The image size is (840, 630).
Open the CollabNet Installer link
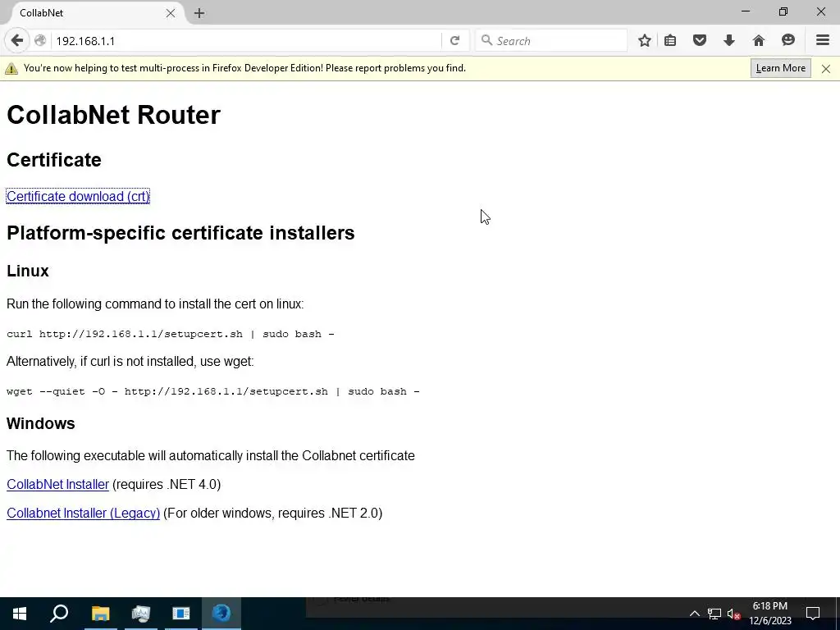[x=58, y=484]
